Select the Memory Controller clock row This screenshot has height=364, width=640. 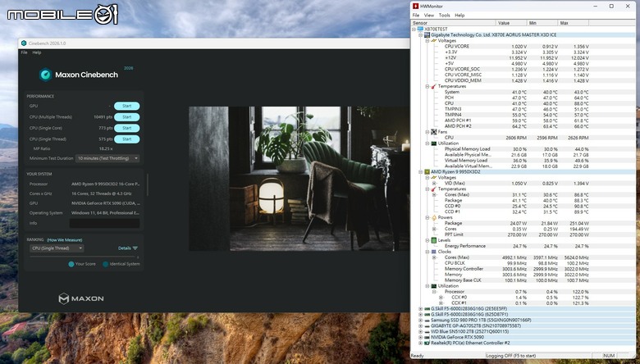pos(516,269)
